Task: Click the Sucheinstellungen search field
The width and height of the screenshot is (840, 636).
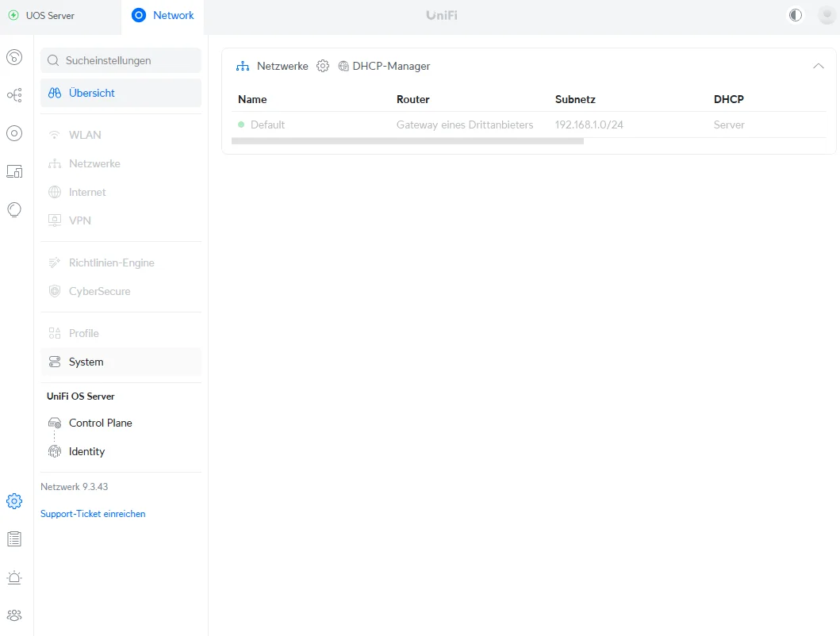Action: click(121, 60)
